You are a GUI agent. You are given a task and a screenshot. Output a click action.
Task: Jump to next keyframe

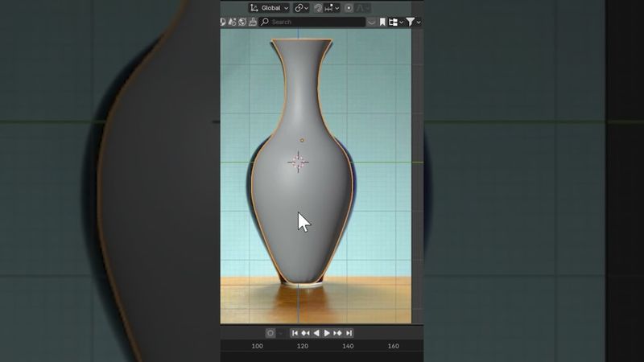click(337, 333)
